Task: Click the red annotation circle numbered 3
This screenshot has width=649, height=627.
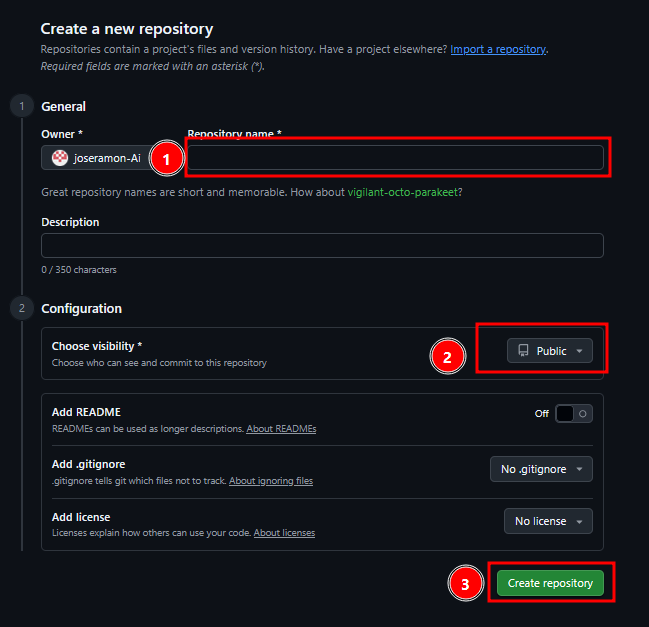Action: click(465, 584)
